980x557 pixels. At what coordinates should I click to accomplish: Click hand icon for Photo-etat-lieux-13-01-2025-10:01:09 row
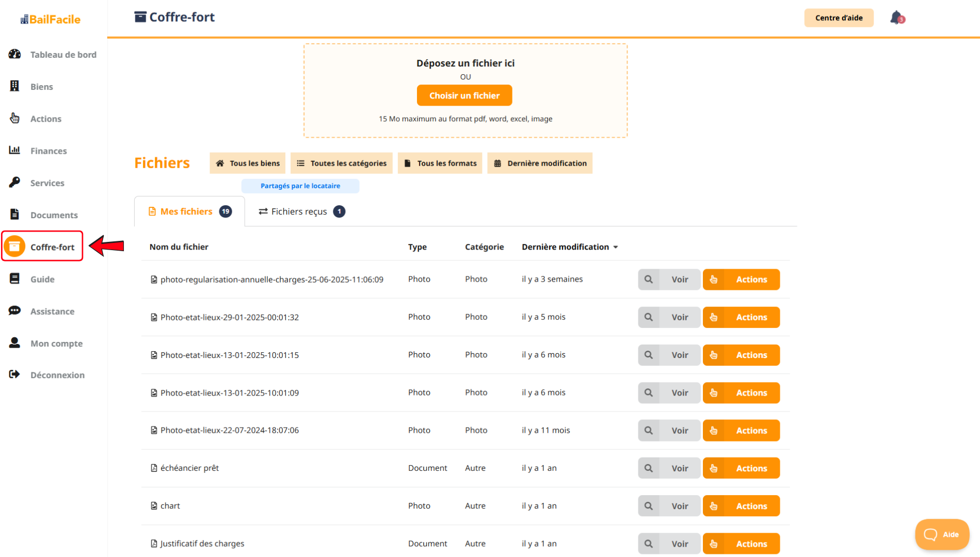click(x=714, y=392)
